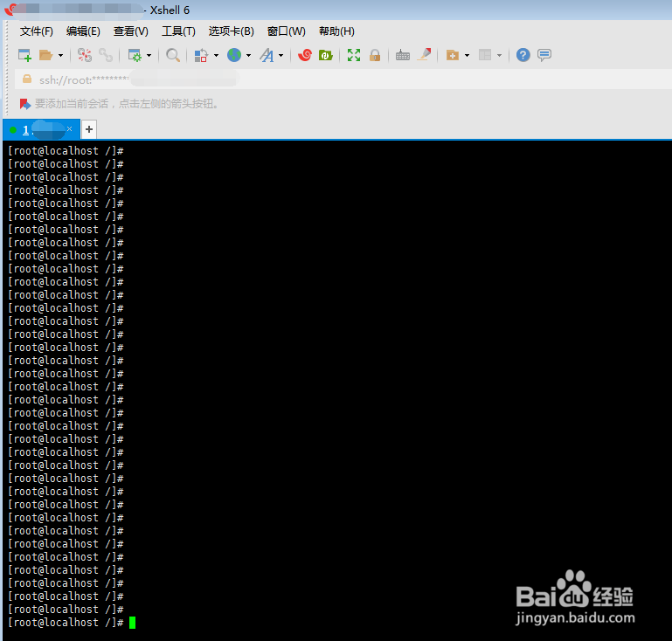This screenshot has height=641, width=672.
Task: Expand the Encoding globe dropdown arrow
Action: [248, 55]
